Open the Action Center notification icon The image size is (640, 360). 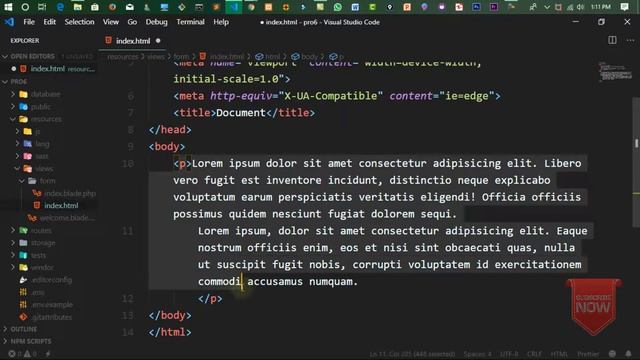pos(624,7)
